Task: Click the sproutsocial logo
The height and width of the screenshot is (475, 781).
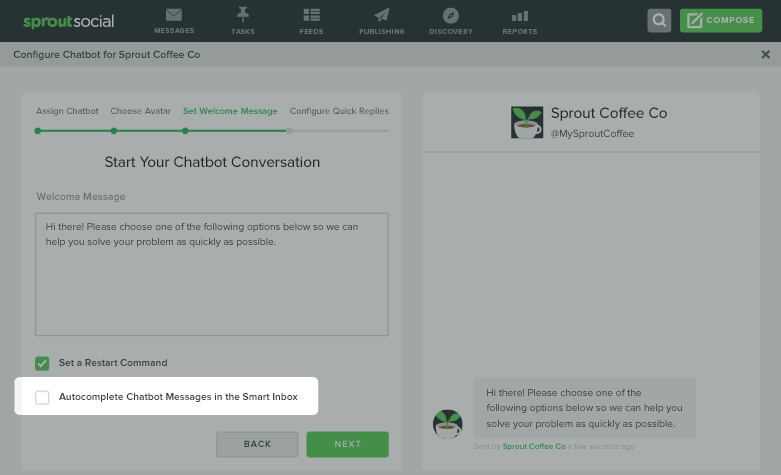Action: (x=69, y=21)
